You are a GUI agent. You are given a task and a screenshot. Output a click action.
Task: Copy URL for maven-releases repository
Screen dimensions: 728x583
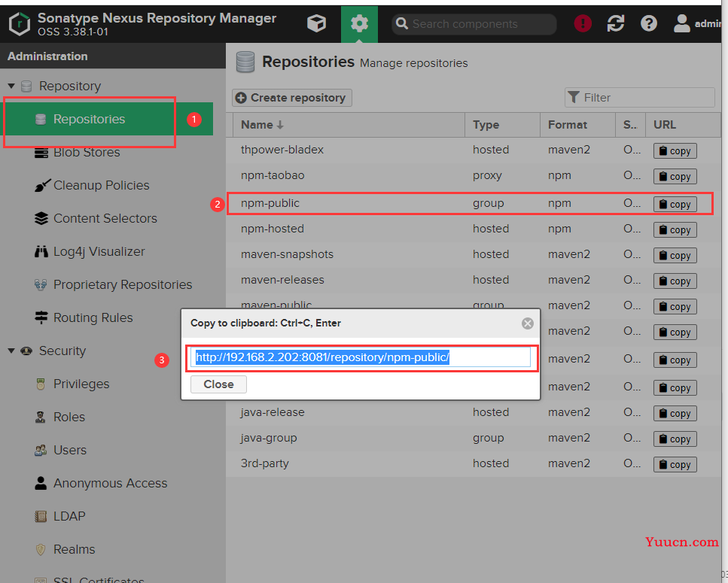pos(675,281)
